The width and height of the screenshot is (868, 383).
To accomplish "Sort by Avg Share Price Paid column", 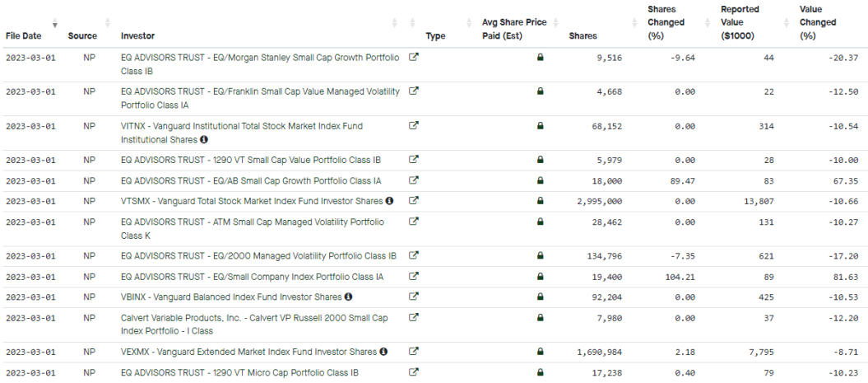I will point(556,23).
